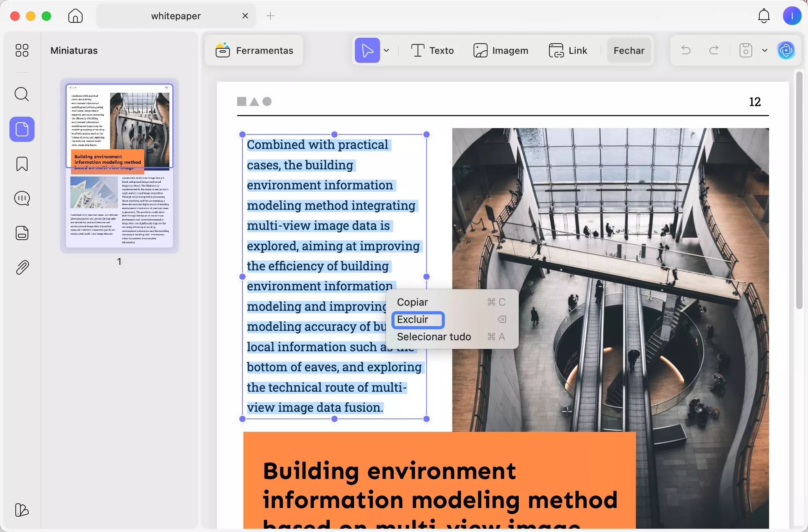This screenshot has height=532, width=808.
Task: Toggle the page thumbnails panel
Action: pos(22,129)
